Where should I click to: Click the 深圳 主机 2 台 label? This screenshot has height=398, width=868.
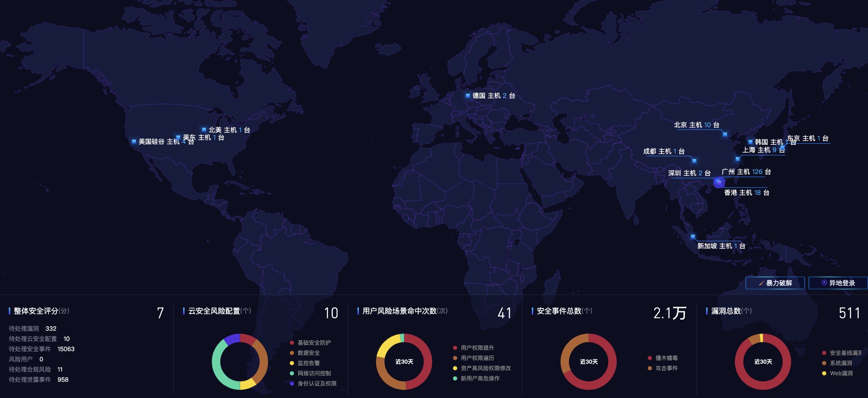[x=689, y=173]
